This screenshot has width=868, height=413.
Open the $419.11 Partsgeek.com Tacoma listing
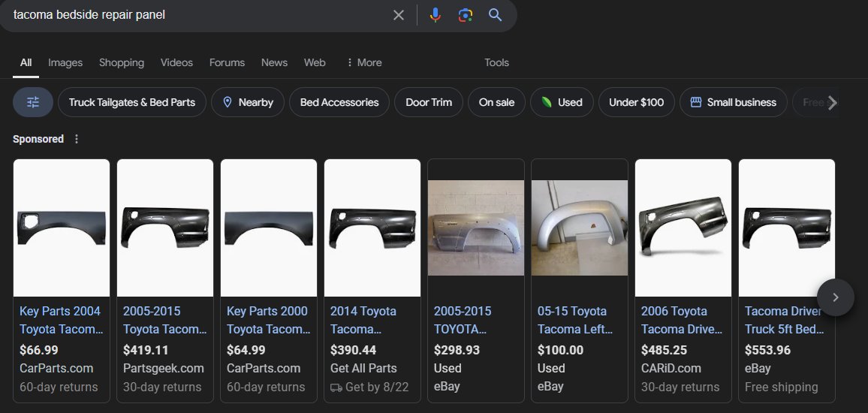tap(164, 320)
